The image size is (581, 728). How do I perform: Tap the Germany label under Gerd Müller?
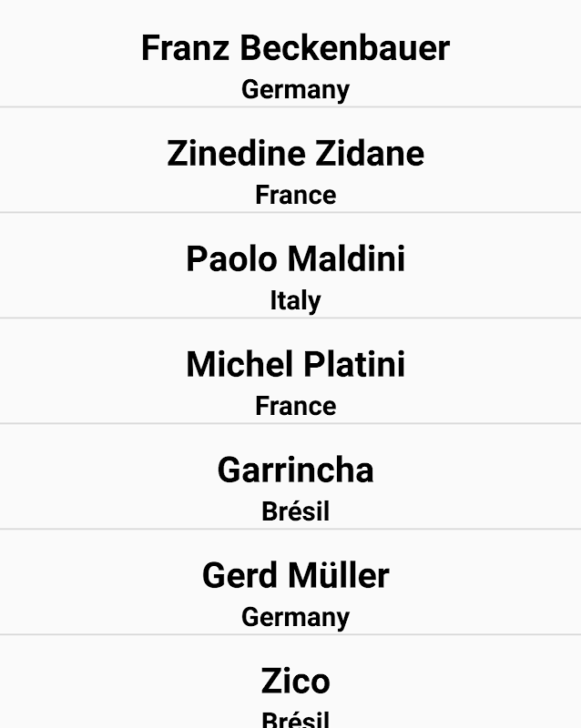click(x=295, y=618)
